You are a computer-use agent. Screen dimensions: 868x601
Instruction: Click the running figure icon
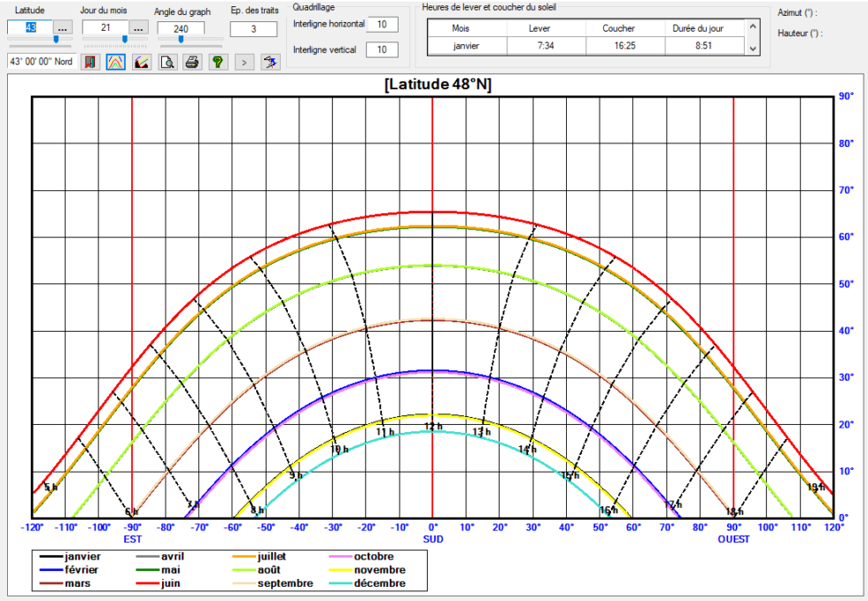click(x=270, y=62)
